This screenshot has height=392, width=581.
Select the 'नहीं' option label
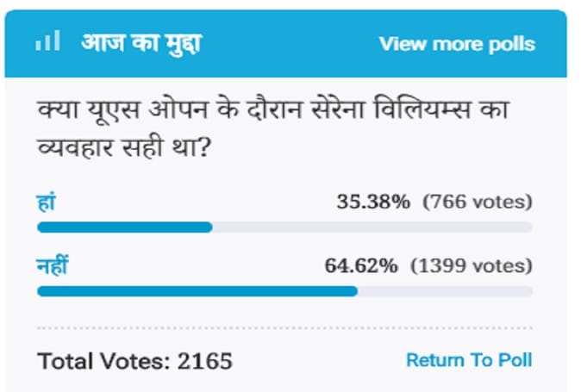point(53,266)
